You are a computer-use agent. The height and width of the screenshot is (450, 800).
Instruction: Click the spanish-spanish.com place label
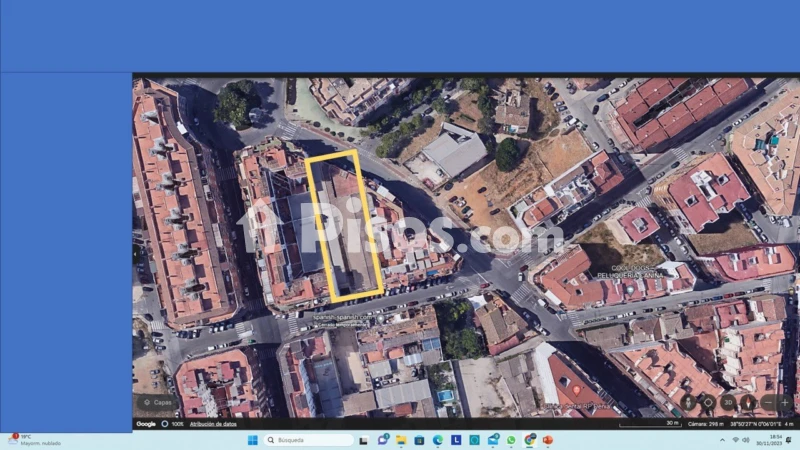pyautogui.click(x=343, y=317)
